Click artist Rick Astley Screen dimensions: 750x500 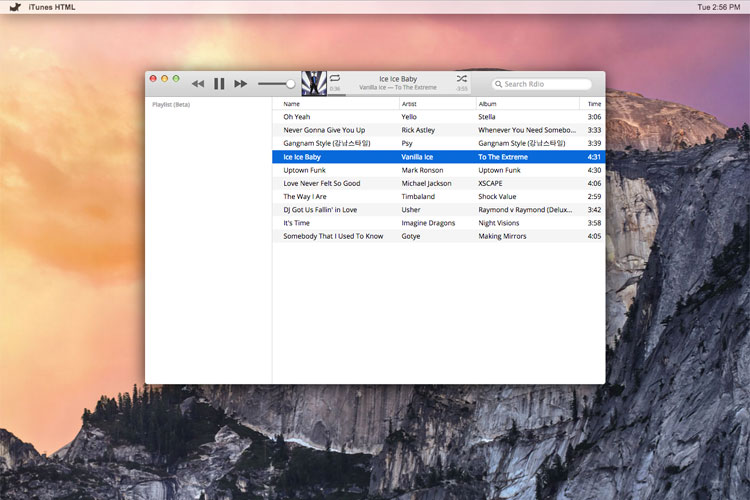tap(418, 130)
